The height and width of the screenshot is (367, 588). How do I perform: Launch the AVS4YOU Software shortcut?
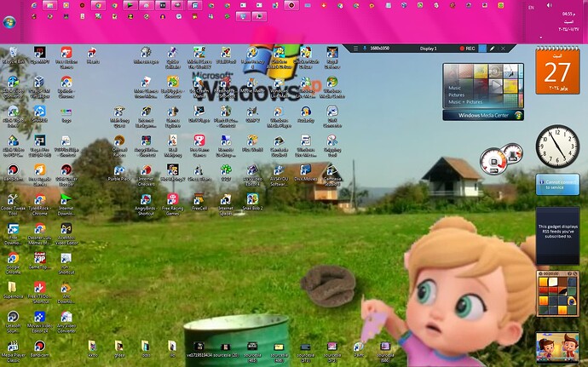279,175
